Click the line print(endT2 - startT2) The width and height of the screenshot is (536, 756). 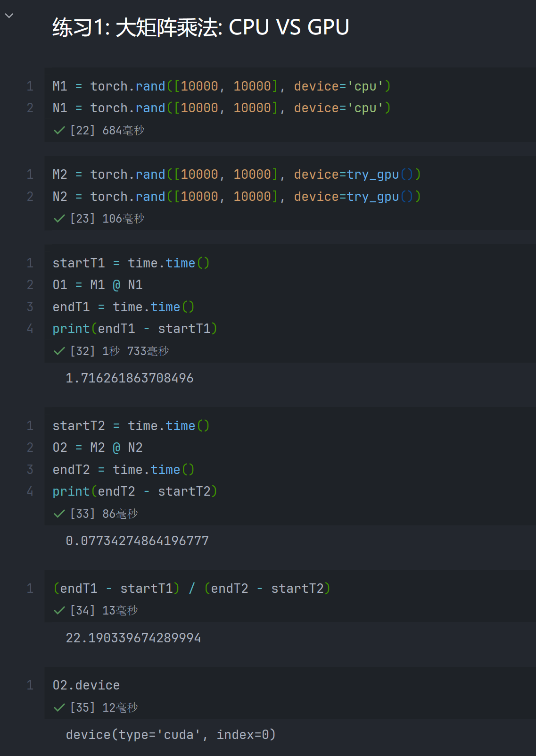(135, 491)
